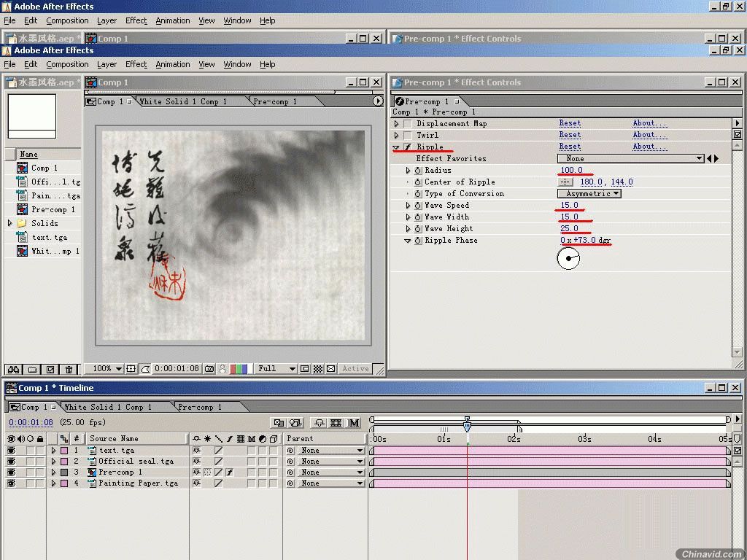The image size is (747, 560).
Task: Enable motion blur M button in Timeline
Action: point(354,422)
